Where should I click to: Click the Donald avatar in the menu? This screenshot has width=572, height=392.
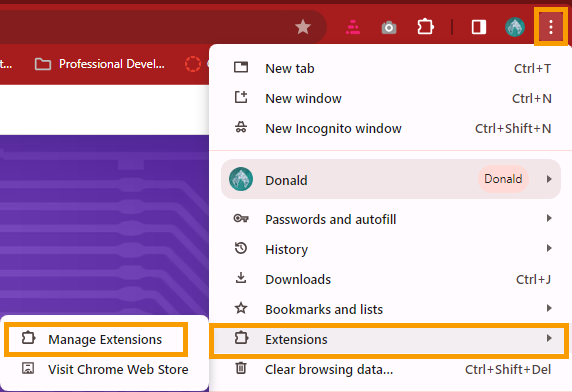pos(241,179)
